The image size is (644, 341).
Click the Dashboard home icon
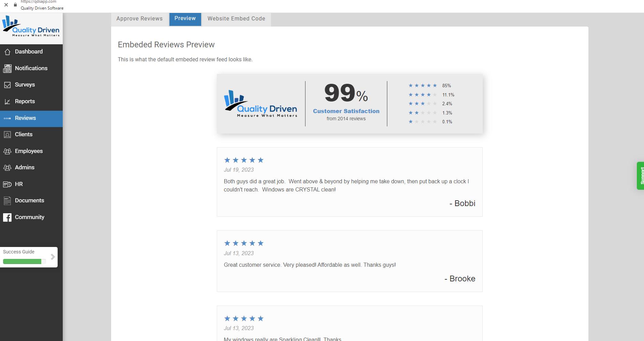7,52
